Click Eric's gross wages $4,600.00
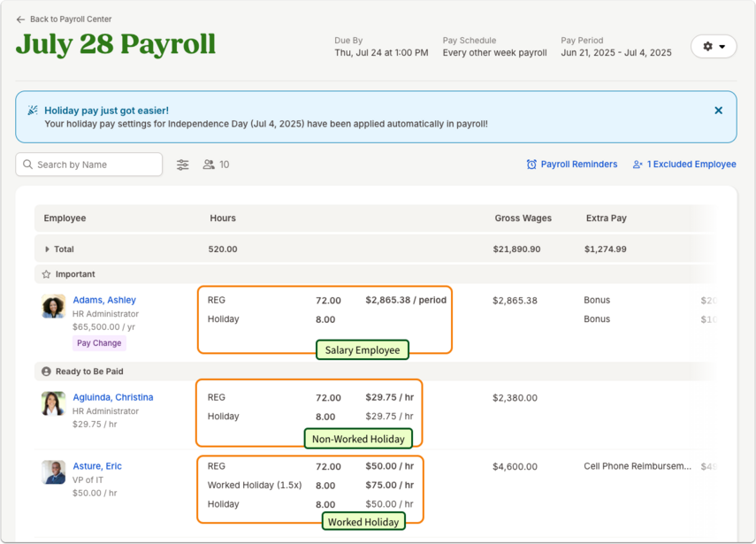The width and height of the screenshot is (756, 544). click(515, 467)
